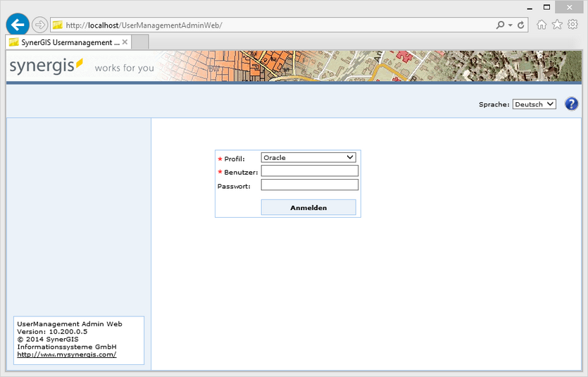The image size is (588, 377).
Task: Open the address bar autocomplete dropdown arrow
Action: coord(511,25)
